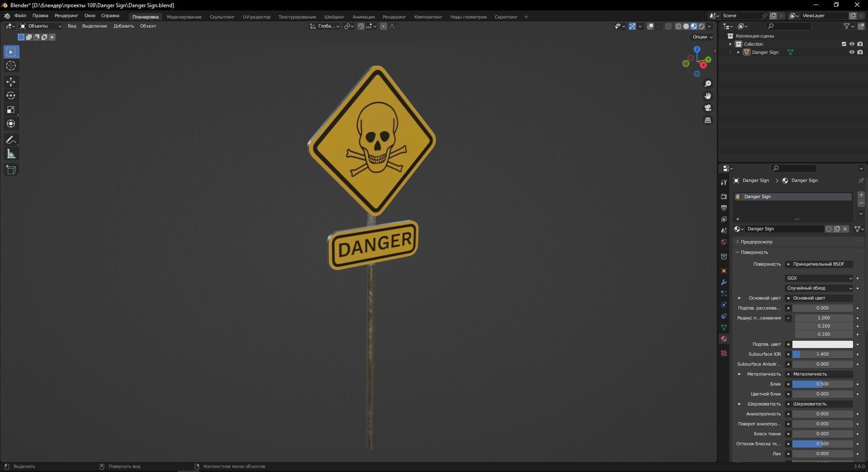868x472 pixels.
Task: Open the Object properties tab
Action: point(724,271)
